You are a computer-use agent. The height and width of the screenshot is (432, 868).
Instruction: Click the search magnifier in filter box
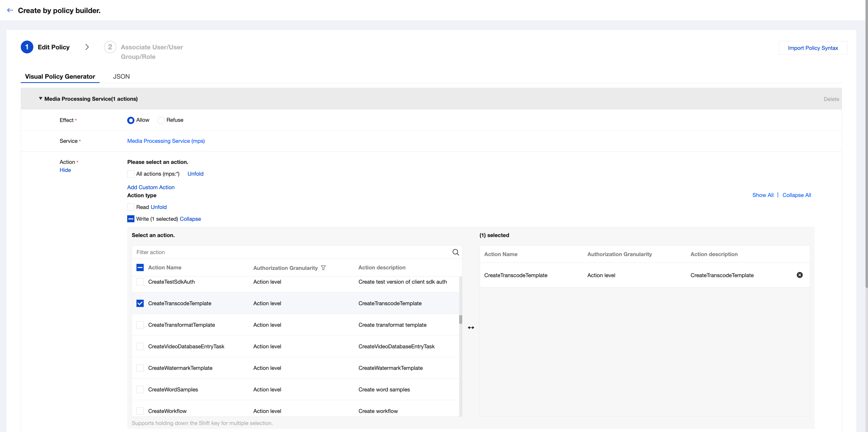[x=456, y=252]
